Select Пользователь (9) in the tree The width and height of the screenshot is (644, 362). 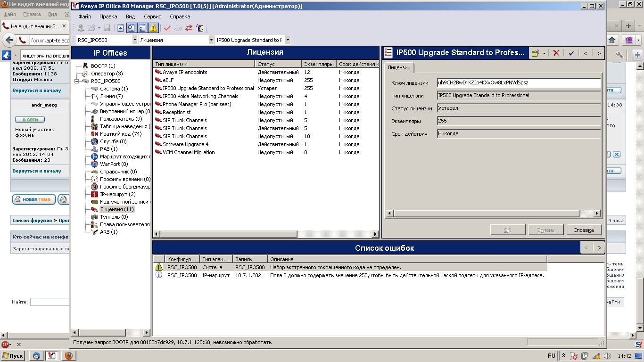[121, 119]
